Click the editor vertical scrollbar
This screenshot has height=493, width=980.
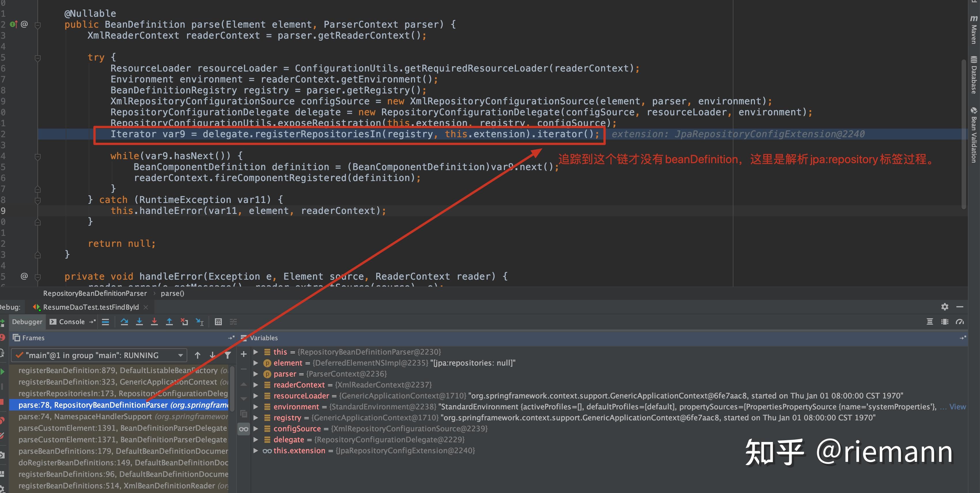[x=964, y=133]
